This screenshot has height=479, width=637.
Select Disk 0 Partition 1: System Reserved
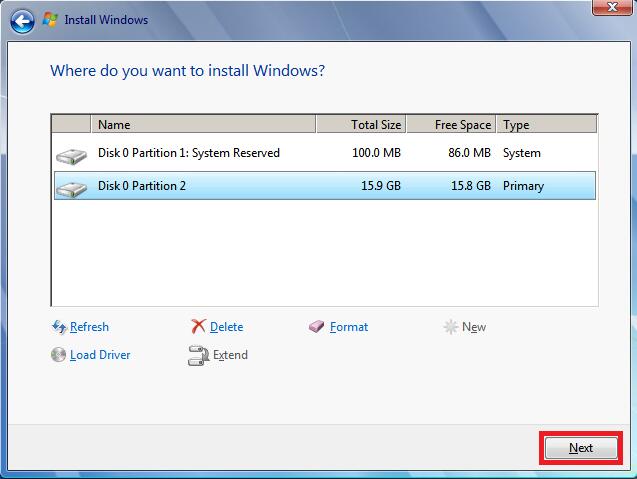(189, 153)
